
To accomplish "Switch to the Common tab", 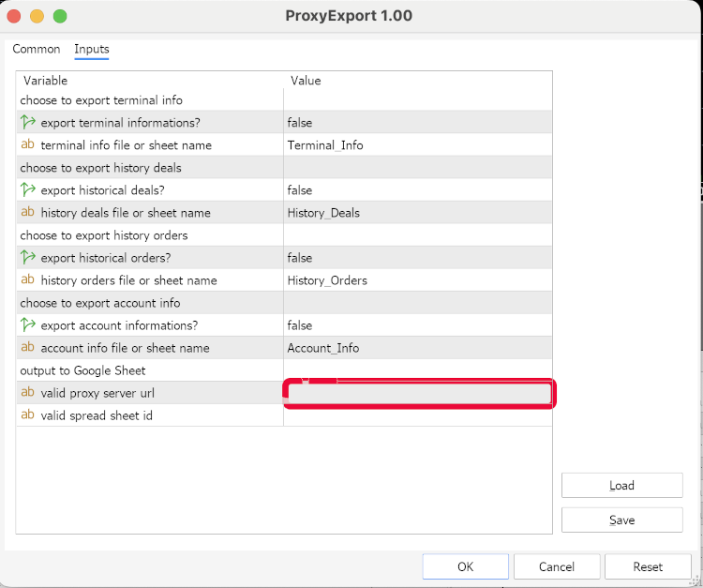I will (37, 49).
